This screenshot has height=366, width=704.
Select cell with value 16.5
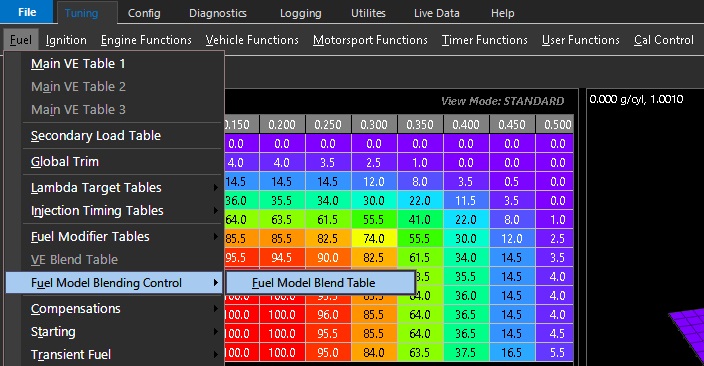click(512, 353)
